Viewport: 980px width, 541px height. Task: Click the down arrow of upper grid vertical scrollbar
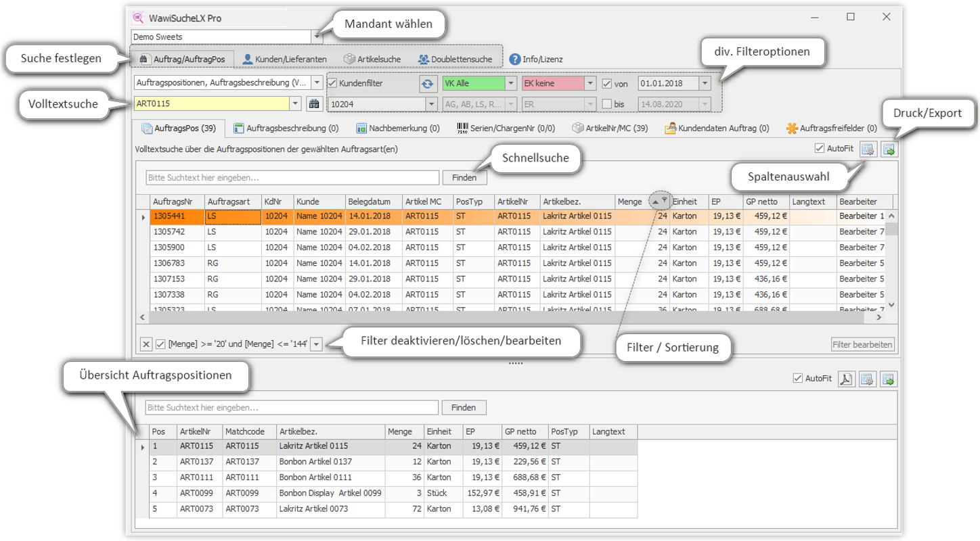[x=892, y=305]
